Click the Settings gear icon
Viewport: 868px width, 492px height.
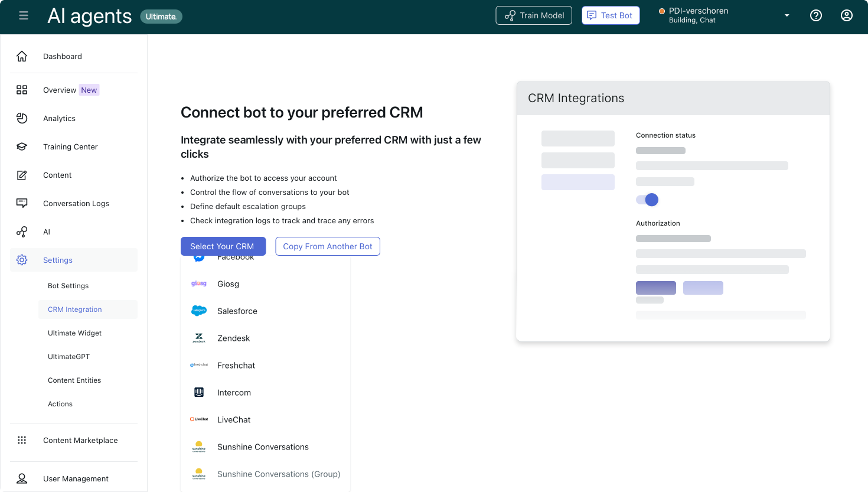(22, 260)
